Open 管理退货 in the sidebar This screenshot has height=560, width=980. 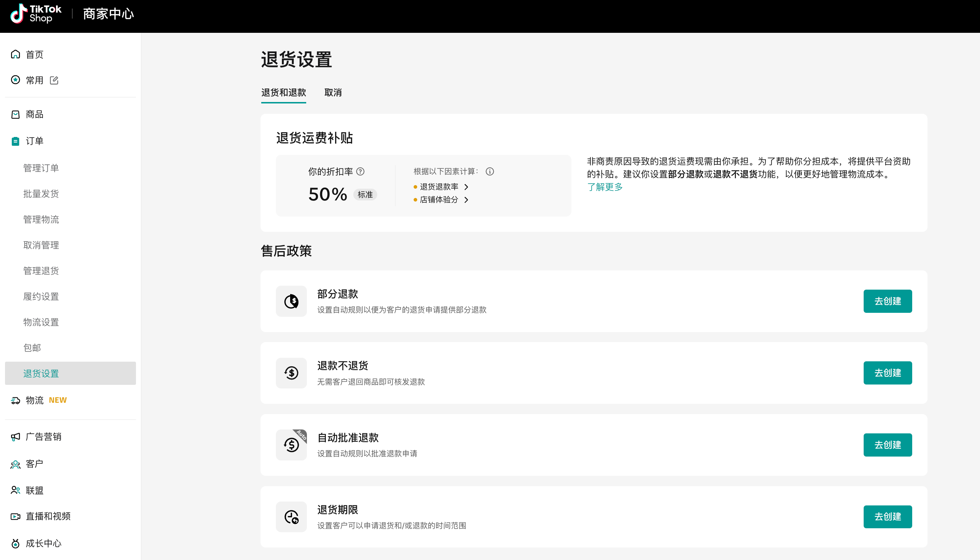[41, 271]
